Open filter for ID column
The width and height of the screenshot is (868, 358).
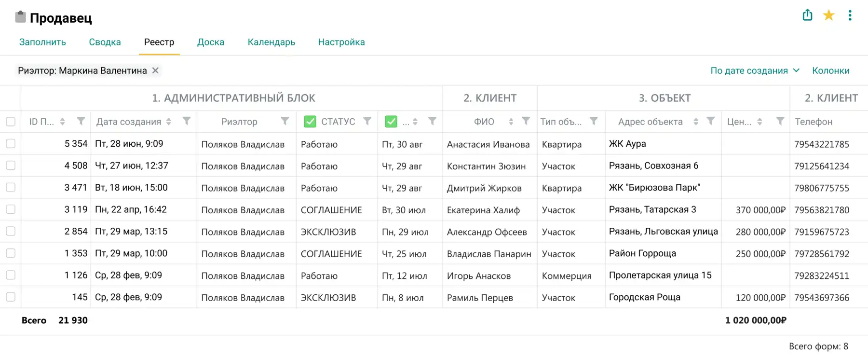[x=81, y=121]
